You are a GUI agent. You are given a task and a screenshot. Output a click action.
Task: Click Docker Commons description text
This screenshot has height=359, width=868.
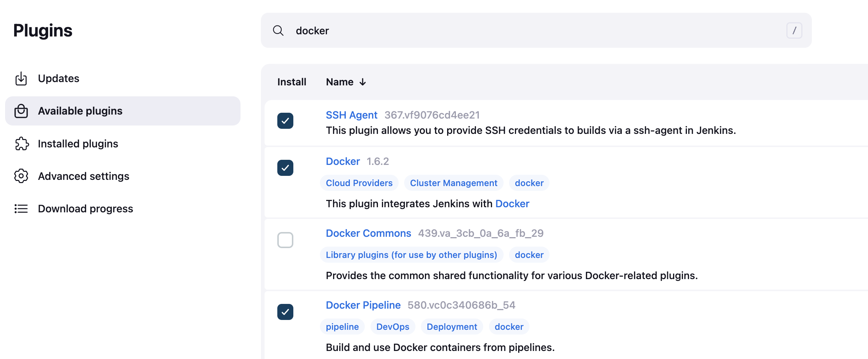512,275
